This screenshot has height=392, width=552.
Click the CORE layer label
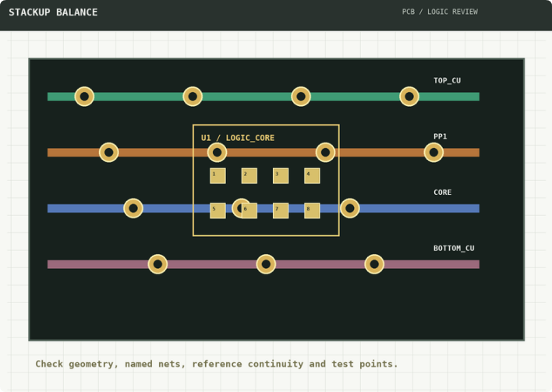(443, 192)
